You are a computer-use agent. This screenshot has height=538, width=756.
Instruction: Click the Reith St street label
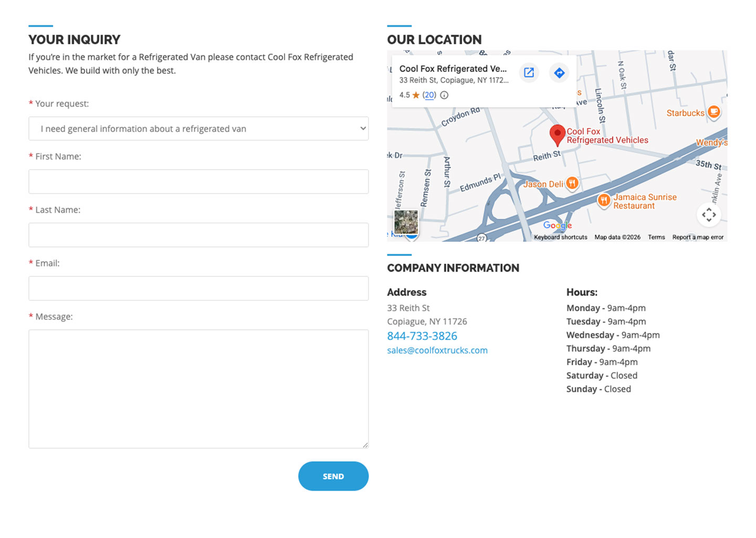click(547, 156)
